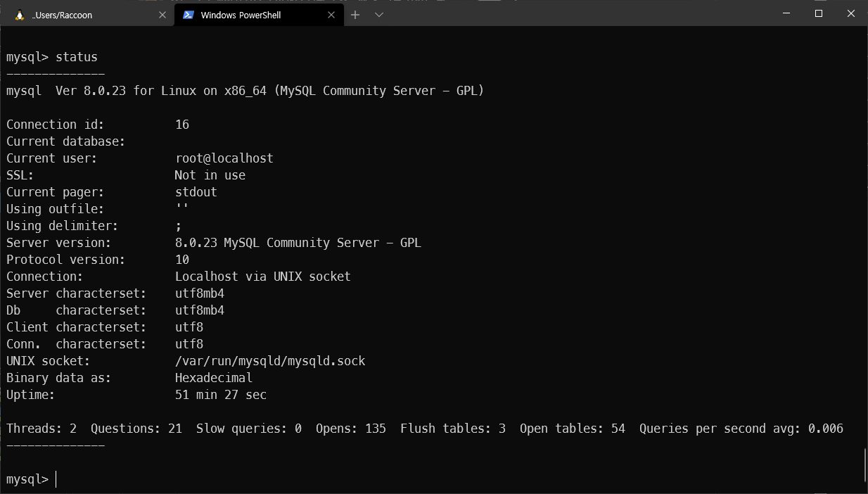Click the 'Opens: 135' statistic
The image size is (868, 494).
tap(351, 429)
